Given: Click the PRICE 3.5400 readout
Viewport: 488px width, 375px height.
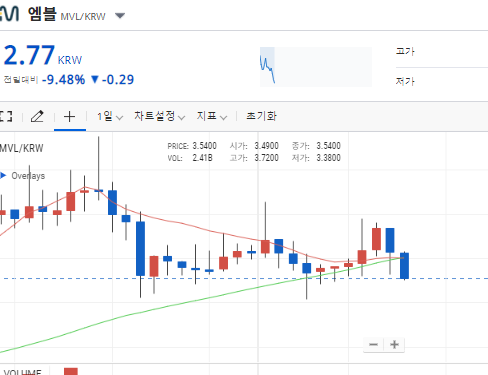Looking at the screenshot, I should 192,146.
